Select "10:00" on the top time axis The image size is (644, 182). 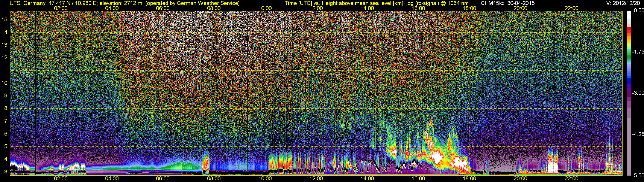click(265, 8)
